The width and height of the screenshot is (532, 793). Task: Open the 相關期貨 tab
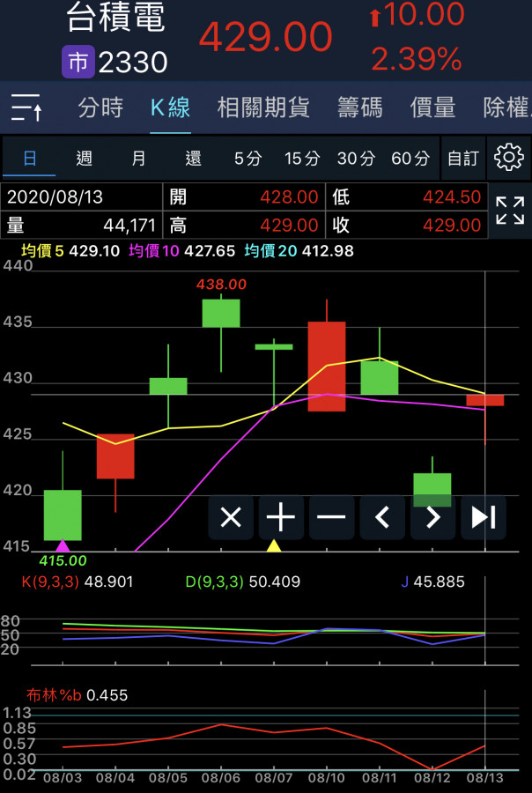pyautogui.click(x=263, y=107)
